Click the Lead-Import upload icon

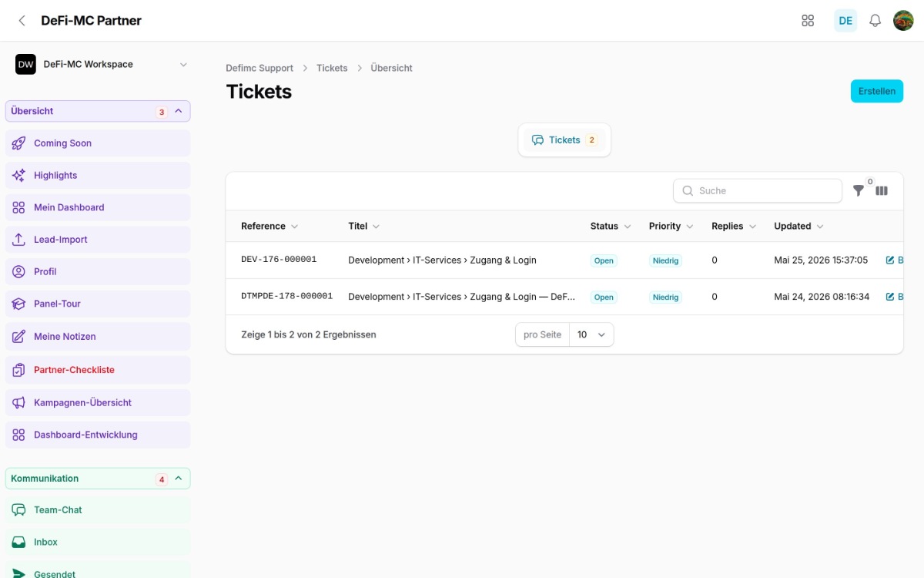coord(19,240)
